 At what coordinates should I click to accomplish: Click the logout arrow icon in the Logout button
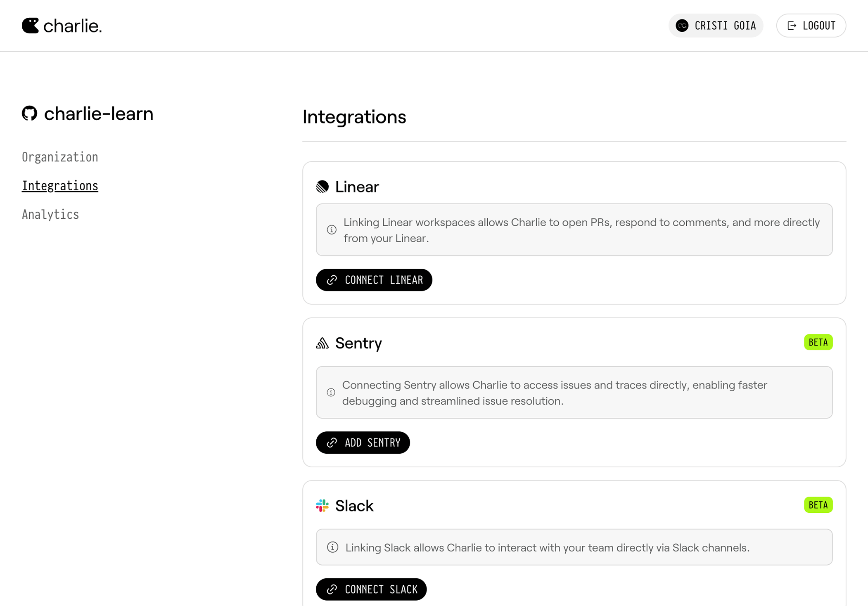click(x=792, y=25)
